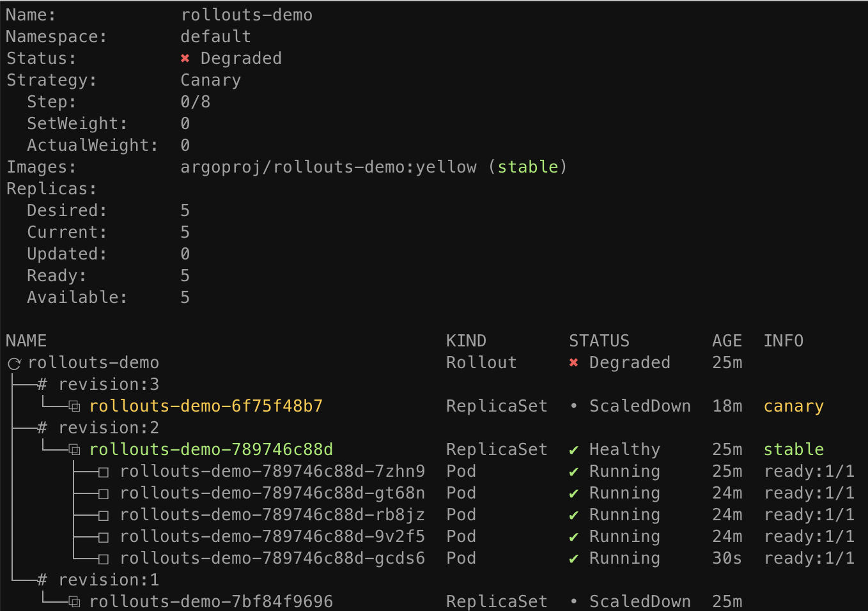The image size is (868, 611).
Task: Click the green checkmark in the 7zhn9 pod row
Action: [x=573, y=472]
